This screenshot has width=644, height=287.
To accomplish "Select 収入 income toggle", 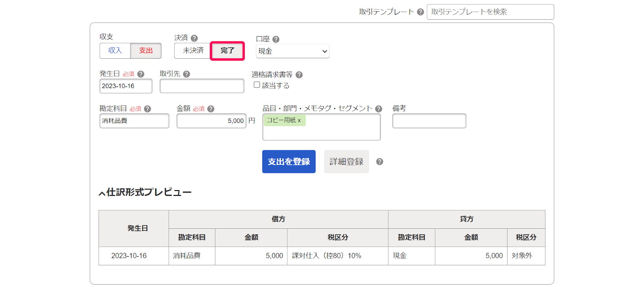I will [115, 51].
